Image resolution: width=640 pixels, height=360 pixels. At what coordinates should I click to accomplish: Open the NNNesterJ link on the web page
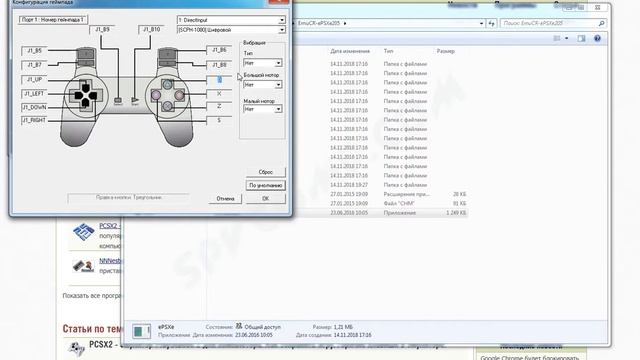[x=111, y=261]
